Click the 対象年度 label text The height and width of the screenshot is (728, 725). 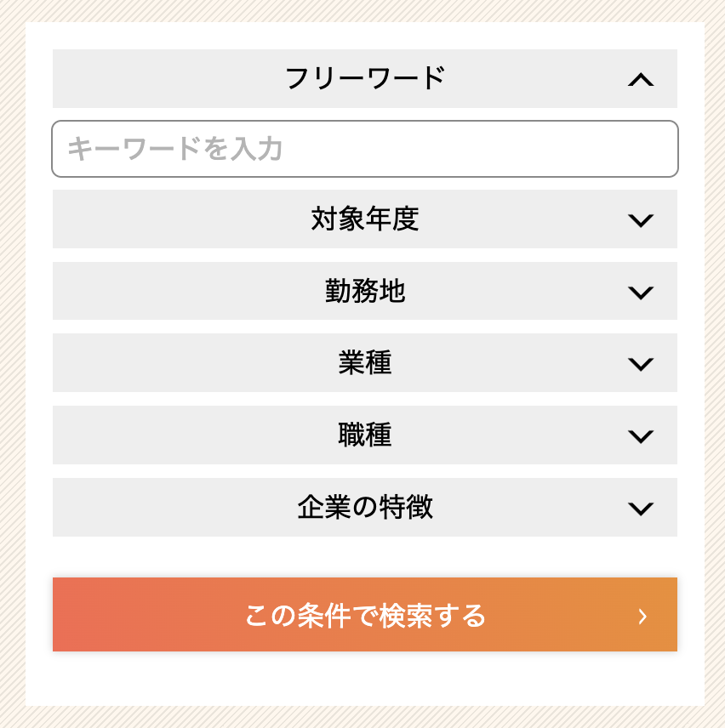pos(364,219)
